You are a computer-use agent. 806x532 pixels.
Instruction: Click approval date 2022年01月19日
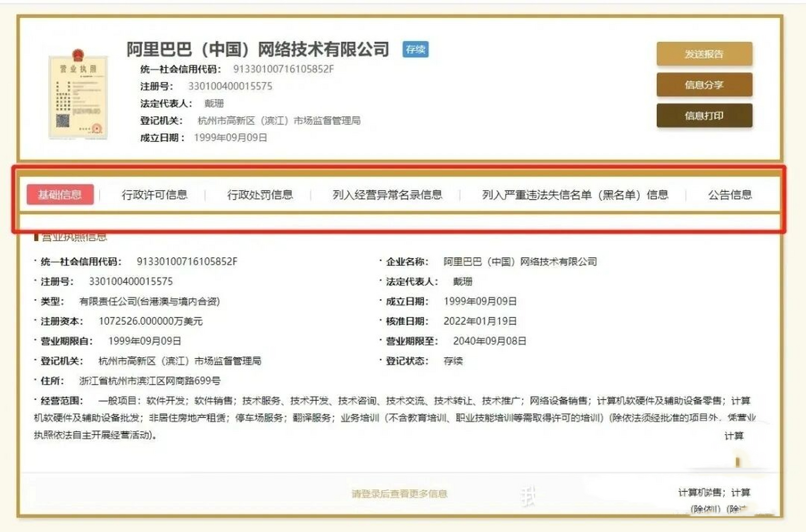point(480,321)
